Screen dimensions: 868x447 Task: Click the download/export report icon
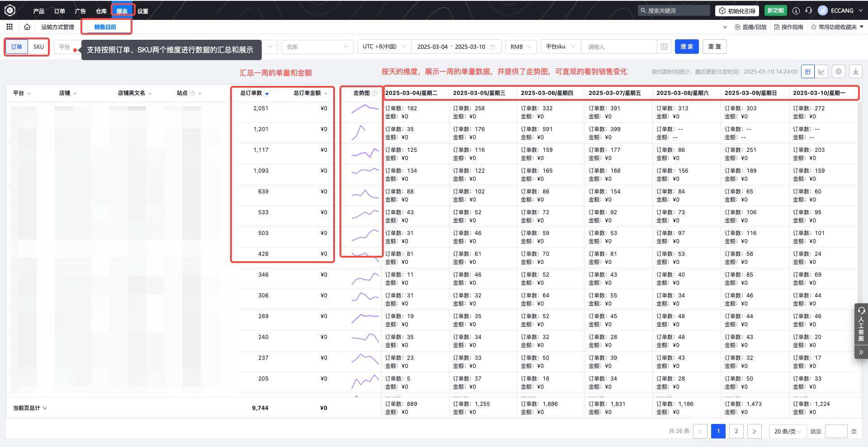[855, 71]
